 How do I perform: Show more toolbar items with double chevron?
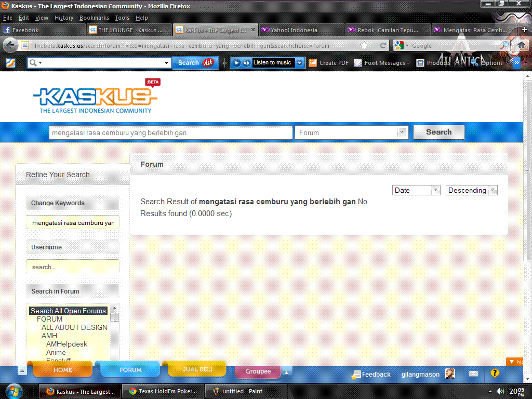[516, 63]
